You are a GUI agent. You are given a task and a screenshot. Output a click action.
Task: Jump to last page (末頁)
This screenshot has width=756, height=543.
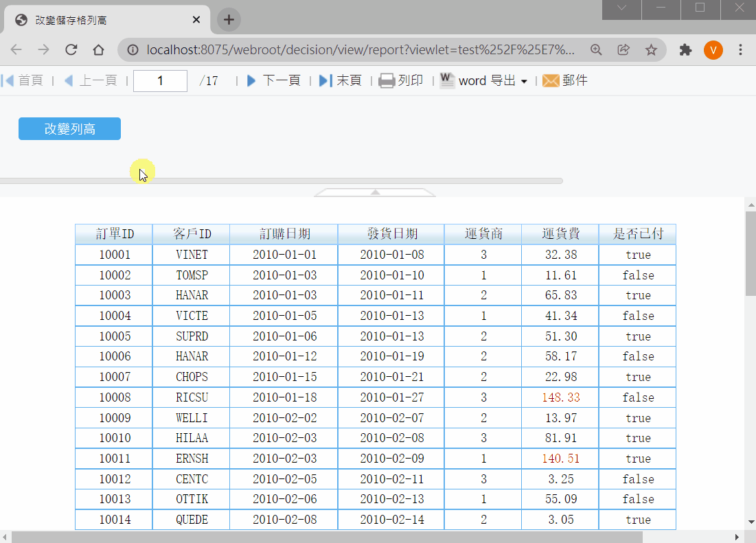[x=325, y=80]
